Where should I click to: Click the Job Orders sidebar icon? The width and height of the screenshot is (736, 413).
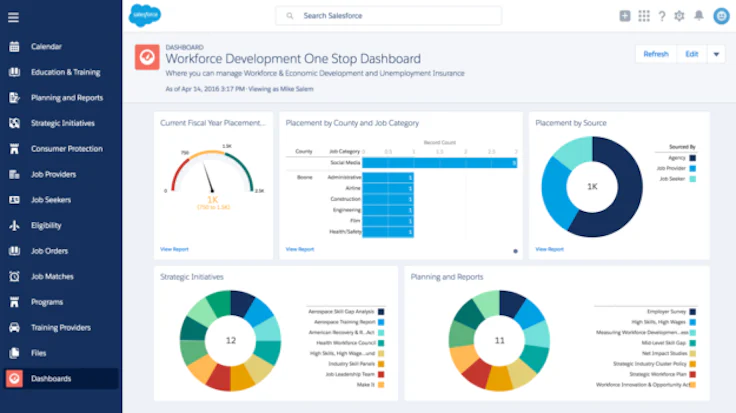[14, 251]
